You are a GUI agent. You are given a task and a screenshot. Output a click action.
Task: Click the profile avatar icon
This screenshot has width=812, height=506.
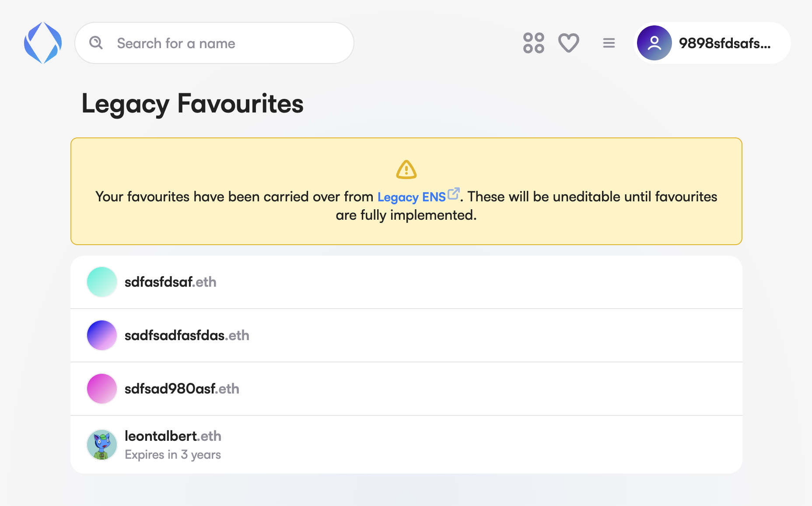pos(654,43)
